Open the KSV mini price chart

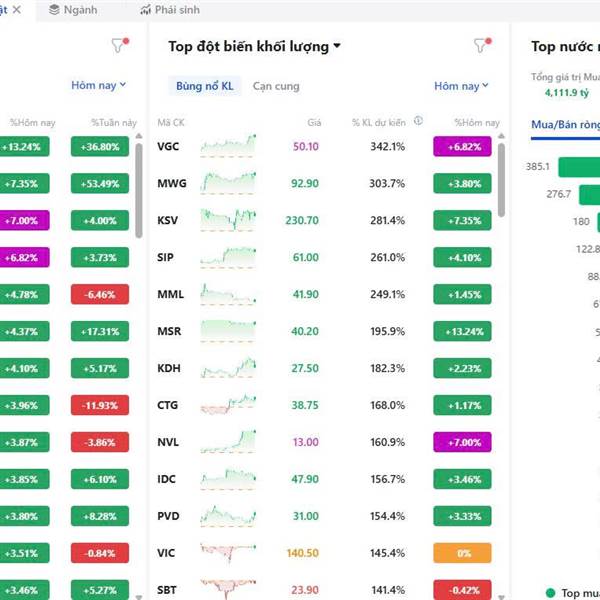(228, 220)
